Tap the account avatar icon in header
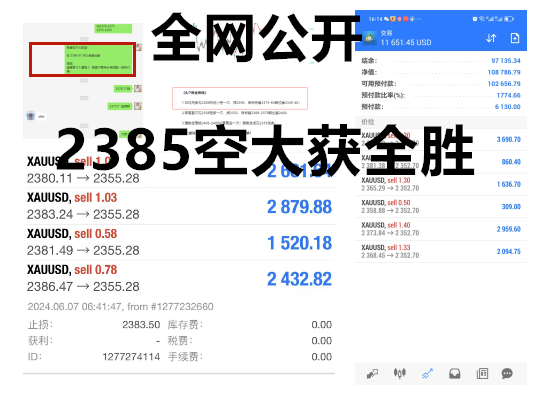Viewport: 537px width, 395px height. coord(369,38)
